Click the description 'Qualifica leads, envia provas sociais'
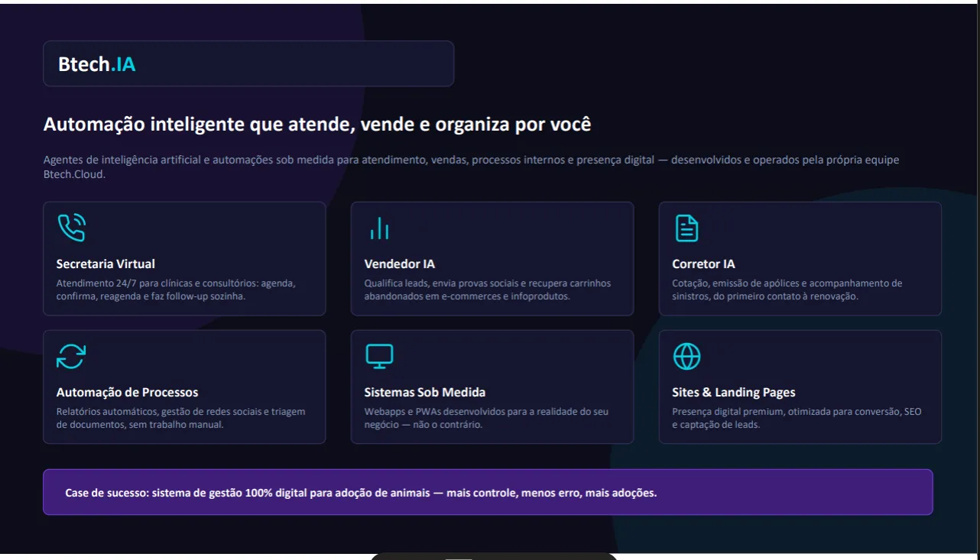The height and width of the screenshot is (560, 980). pyautogui.click(x=488, y=290)
